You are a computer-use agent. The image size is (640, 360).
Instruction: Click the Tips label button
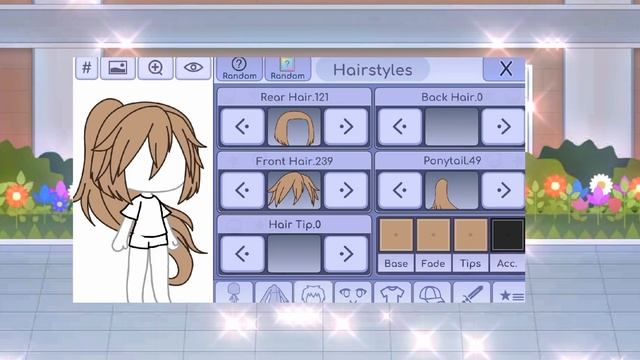click(470, 263)
